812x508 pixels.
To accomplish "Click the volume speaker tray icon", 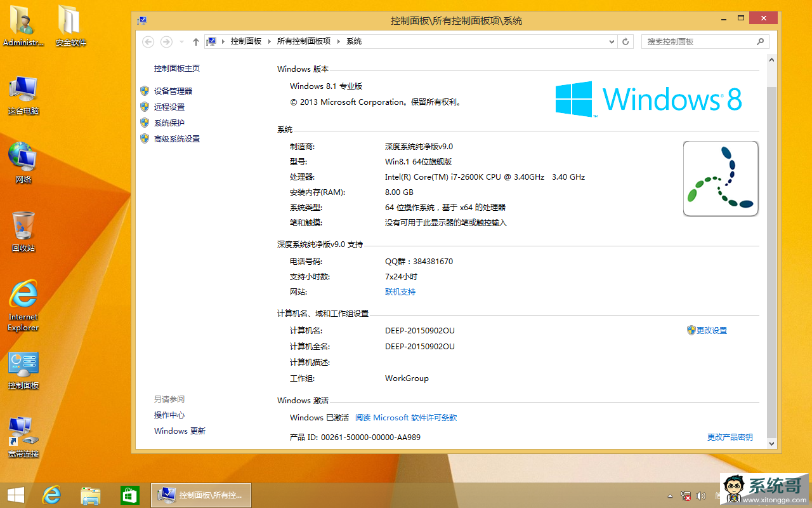I will pos(701,496).
